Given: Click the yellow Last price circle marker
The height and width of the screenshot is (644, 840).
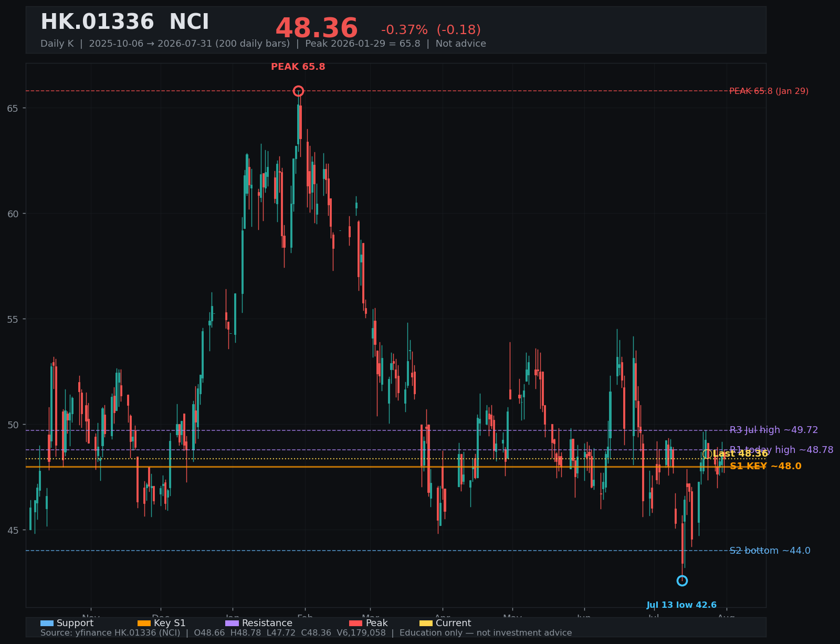Looking at the screenshot, I should click(707, 454).
